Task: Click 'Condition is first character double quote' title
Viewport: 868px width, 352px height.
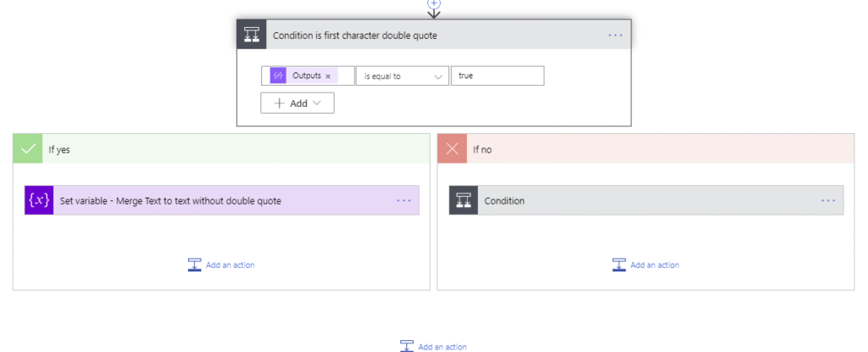Action: tap(355, 36)
